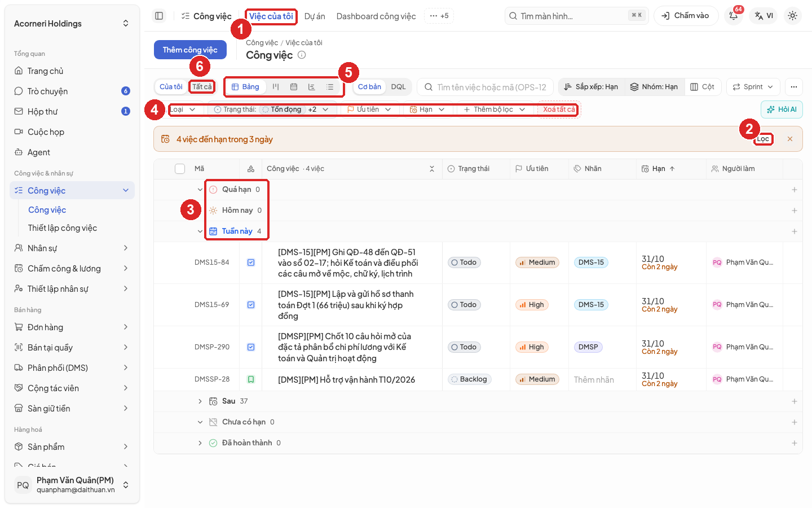Toggle the sidebar panel icon

159,16
